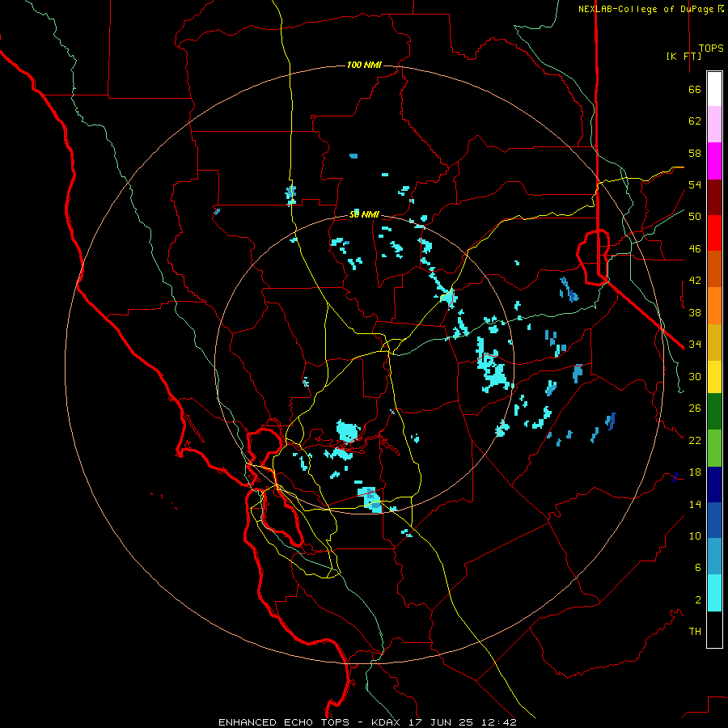Click the legend value 42
The width and height of the screenshot is (728, 728).
pos(695,281)
